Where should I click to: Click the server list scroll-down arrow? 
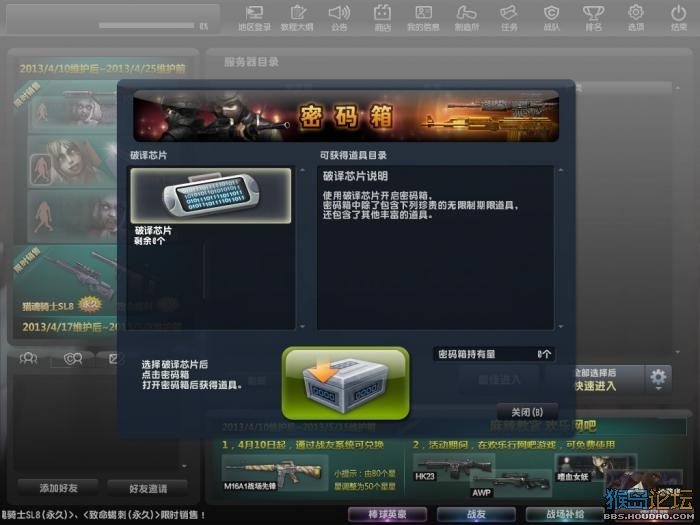[x=678, y=352]
